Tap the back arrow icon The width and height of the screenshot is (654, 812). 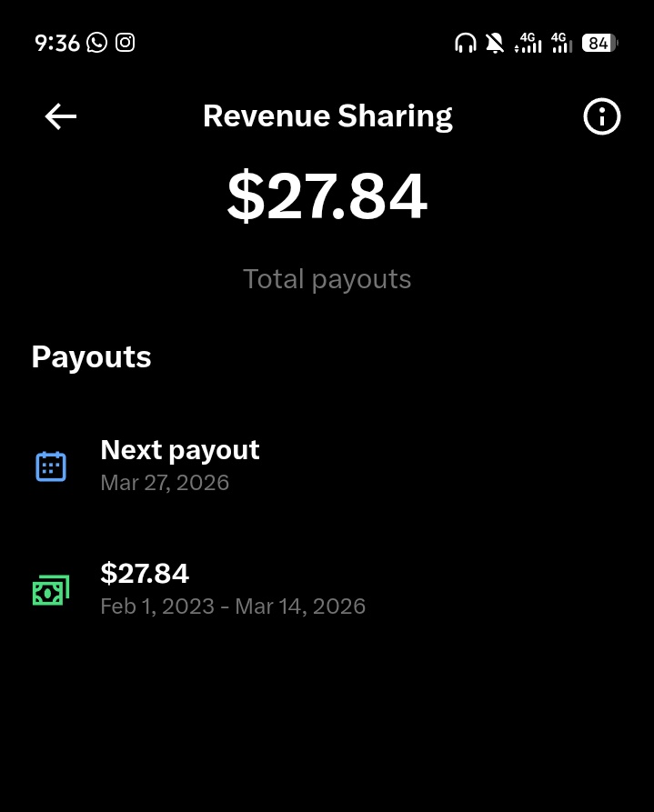pos(61,116)
